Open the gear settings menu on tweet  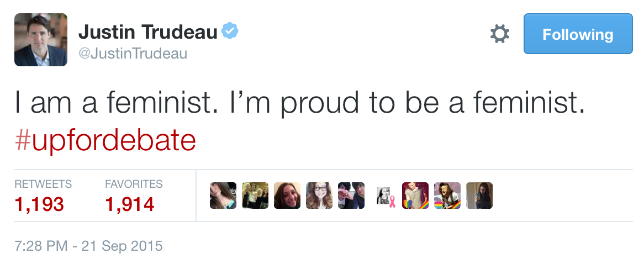pyautogui.click(x=500, y=34)
